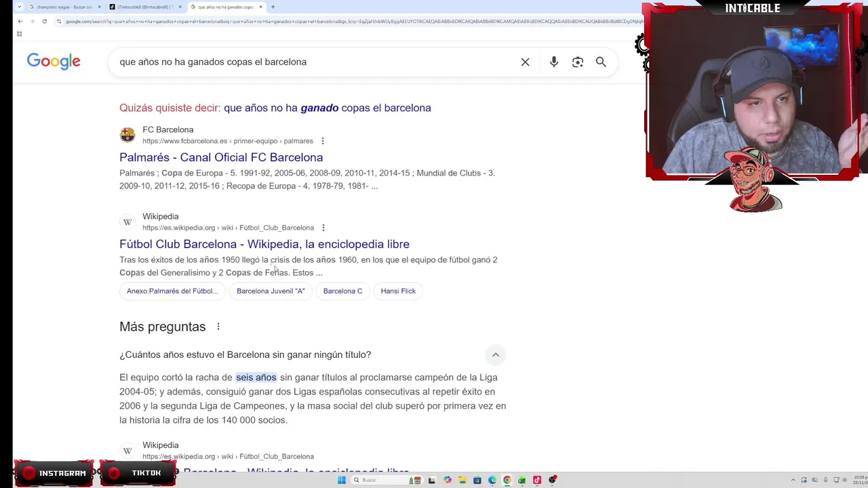The height and width of the screenshot is (488, 868).
Task: Open the 'Barcelona Juvenil "A"' chip
Action: pos(271,291)
